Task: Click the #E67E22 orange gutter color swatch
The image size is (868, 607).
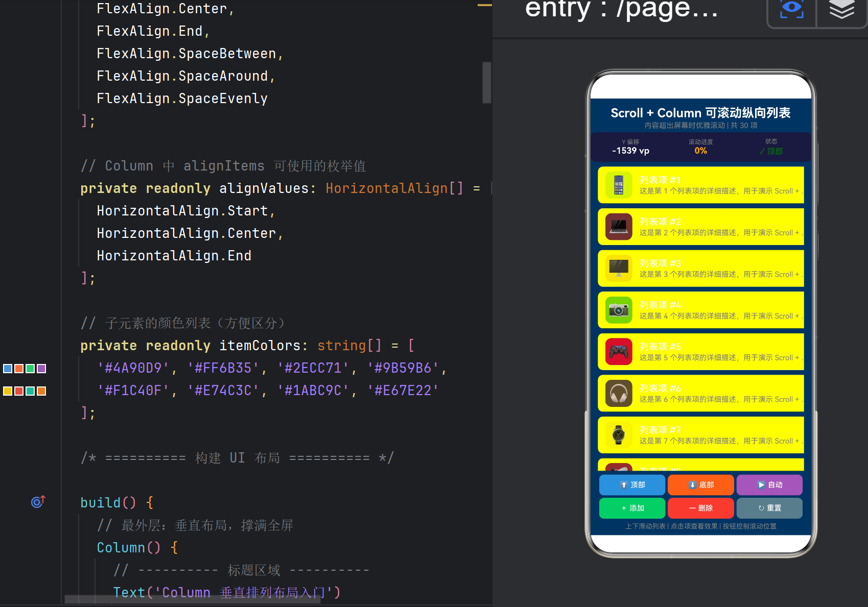Action: coord(41,391)
